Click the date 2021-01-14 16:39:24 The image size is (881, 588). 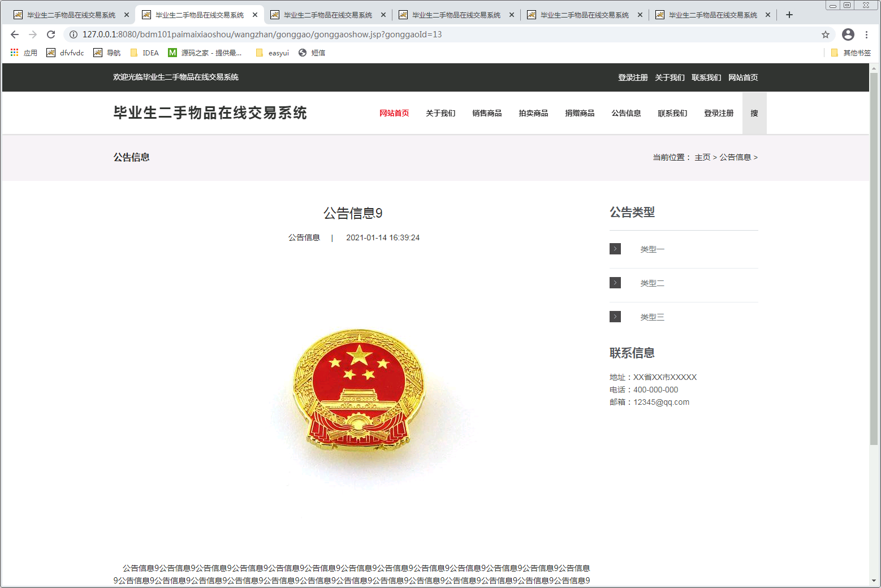[x=383, y=237]
